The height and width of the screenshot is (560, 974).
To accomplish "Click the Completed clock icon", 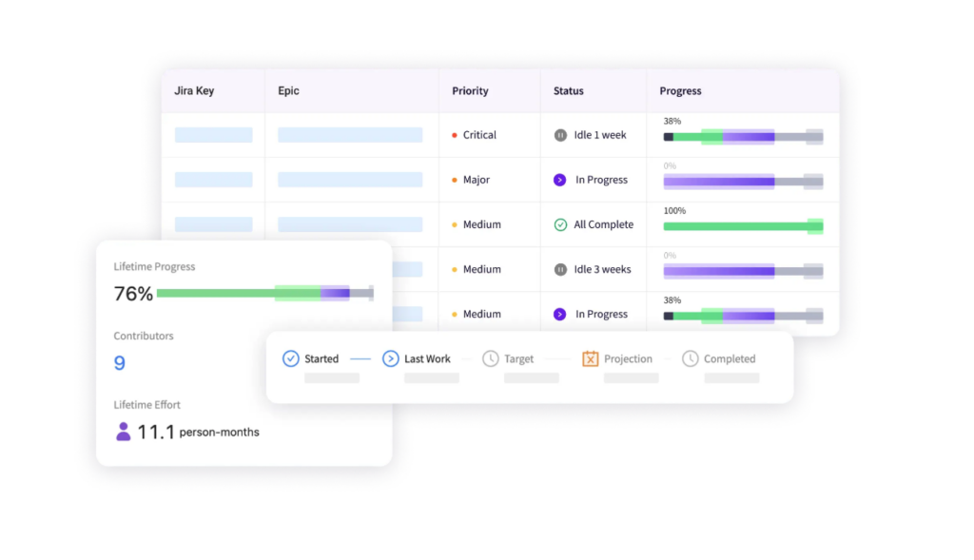I will click(690, 358).
